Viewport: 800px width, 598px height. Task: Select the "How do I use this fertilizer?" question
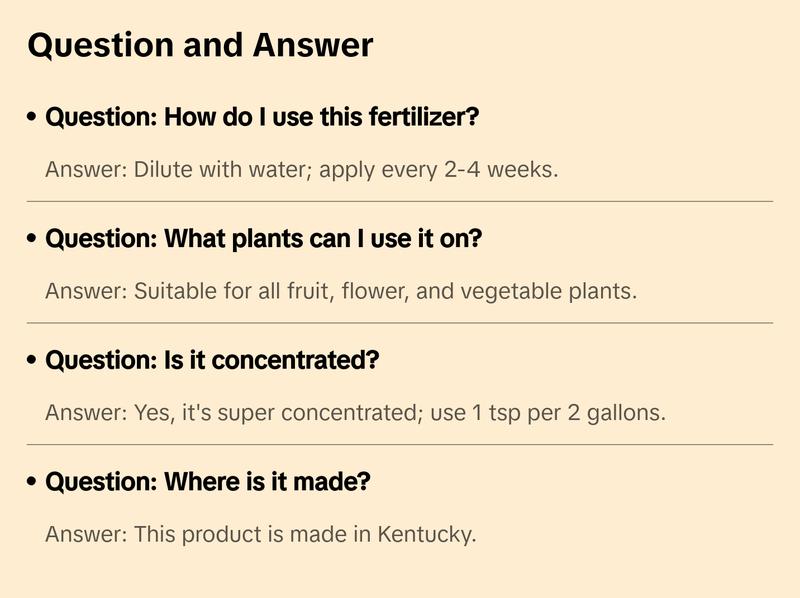[x=262, y=118]
